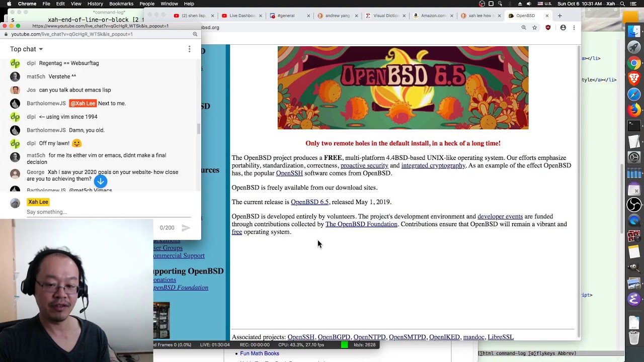
Task: Open volume control in menu bar
Action: (x=529, y=4)
